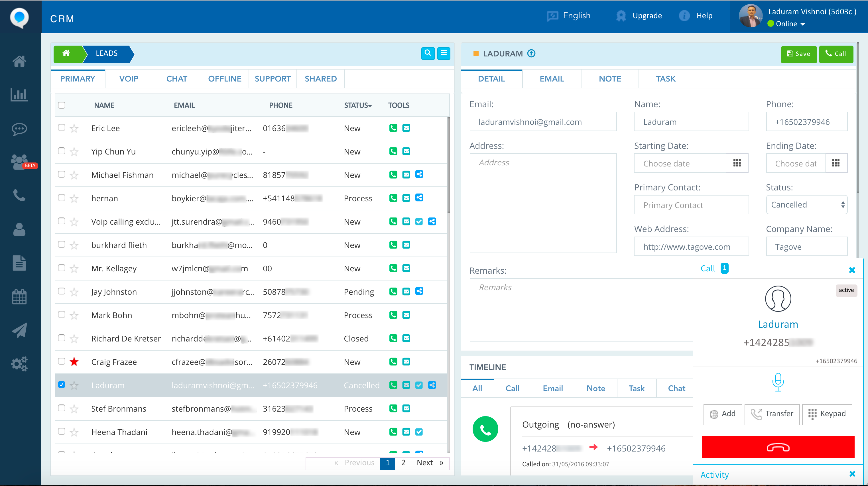Switch to the EMAIL tab in lead detail
Image resolution: width=868 pixels, height=486 pixels.
(x=551, y=78)
